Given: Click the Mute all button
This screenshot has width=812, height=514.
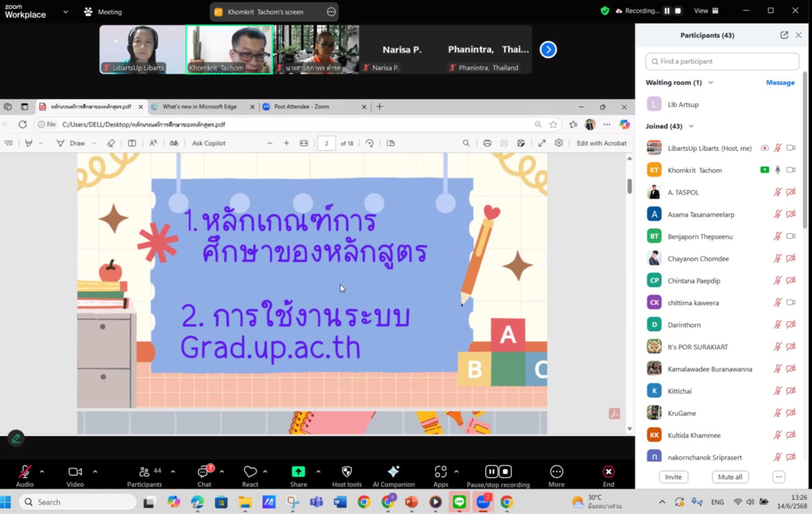Looking at the screenshot, I should click(x=730, y=477).
